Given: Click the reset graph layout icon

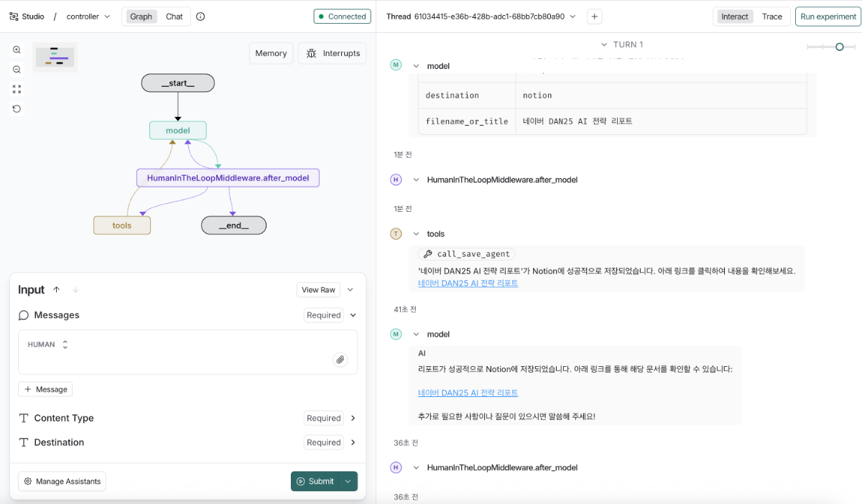Looking at the screenshot, I should (x=17, y=109).
